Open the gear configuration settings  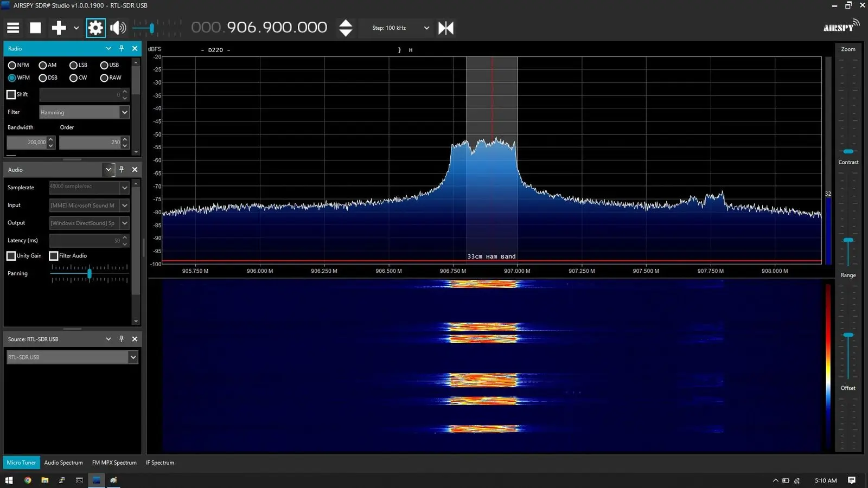coord(95,28)
